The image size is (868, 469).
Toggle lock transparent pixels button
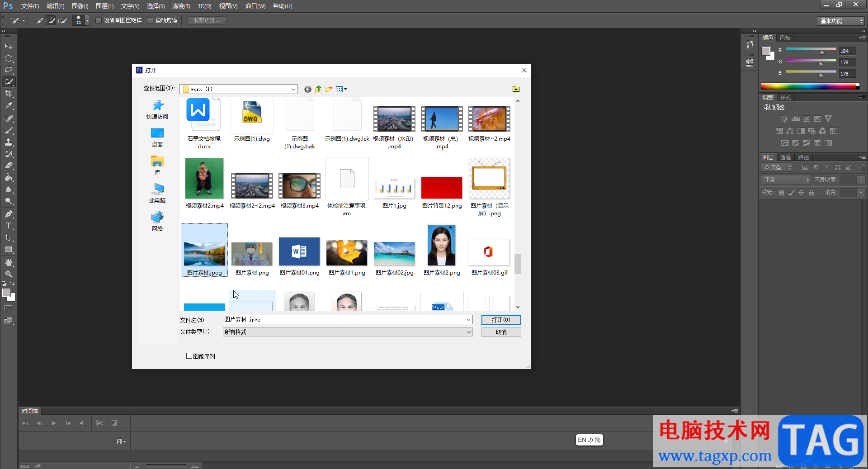781,193
